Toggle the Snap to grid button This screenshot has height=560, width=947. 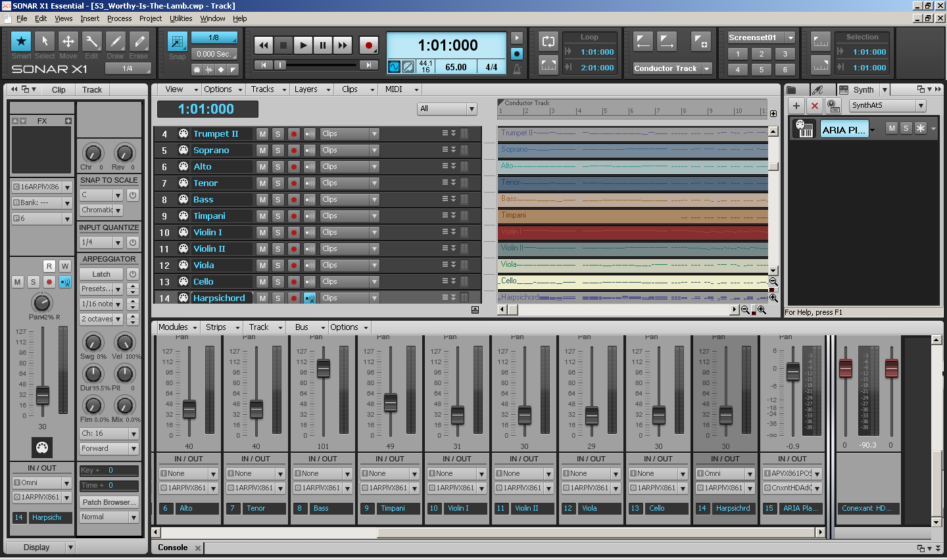click(x=177, y=42)
